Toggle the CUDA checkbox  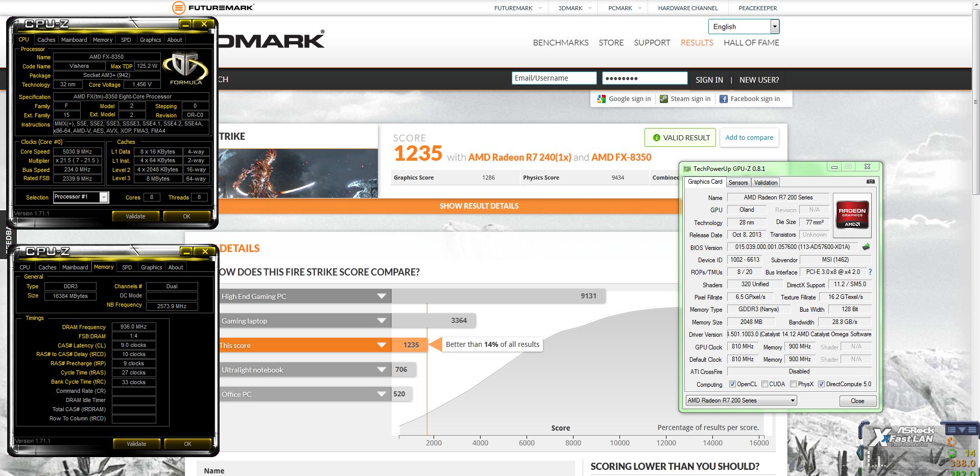[764, 384]
